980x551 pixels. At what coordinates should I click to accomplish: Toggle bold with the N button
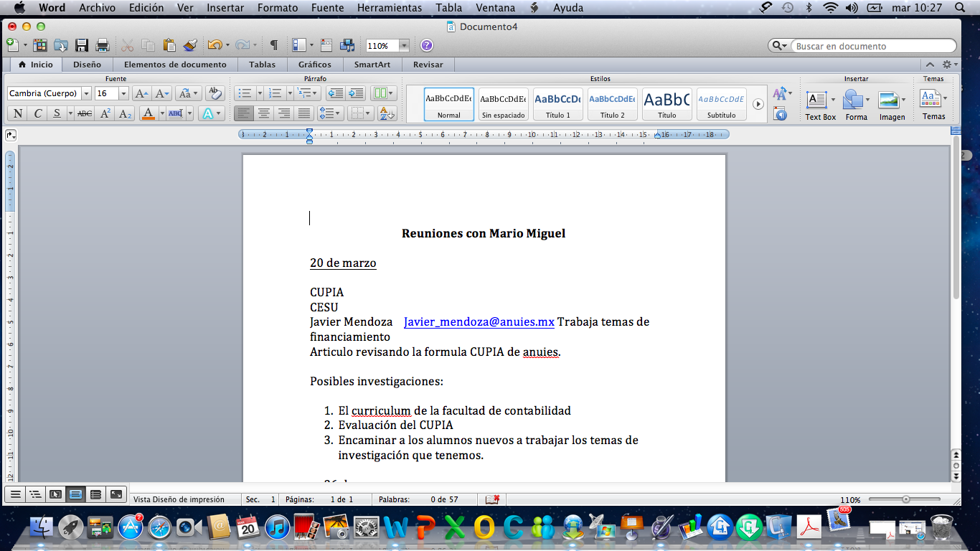18,113
